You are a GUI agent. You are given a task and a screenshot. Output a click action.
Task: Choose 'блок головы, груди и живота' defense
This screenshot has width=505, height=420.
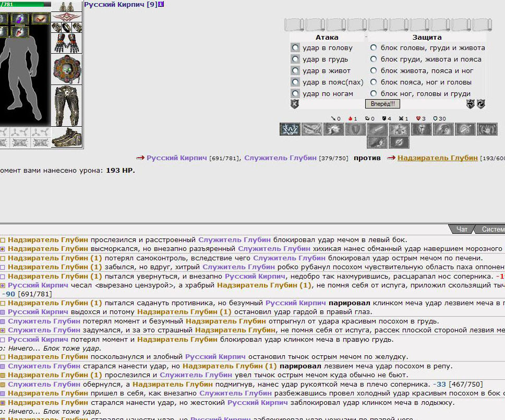(x=374, y=47)
